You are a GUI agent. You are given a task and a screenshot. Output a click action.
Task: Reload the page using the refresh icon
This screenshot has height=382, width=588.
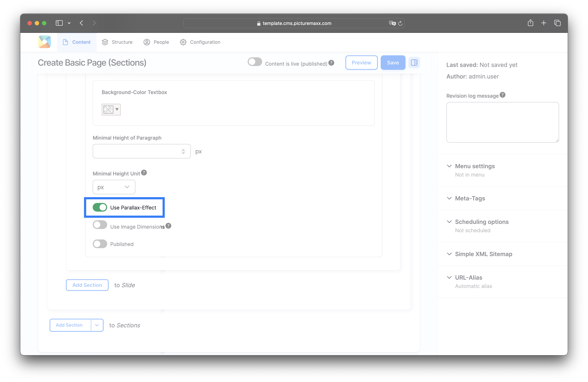(x=400, y=23)
